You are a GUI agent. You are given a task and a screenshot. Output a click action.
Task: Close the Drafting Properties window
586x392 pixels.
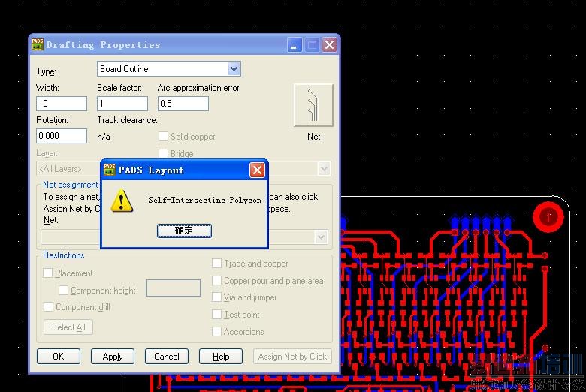(329, 45)
